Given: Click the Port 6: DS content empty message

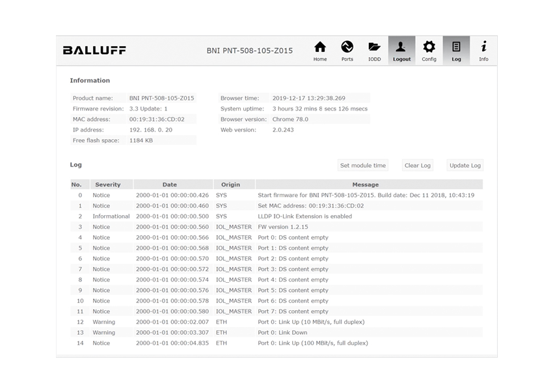Looking at the screenshot, I should pyautogui.click(x=293, y=301).
